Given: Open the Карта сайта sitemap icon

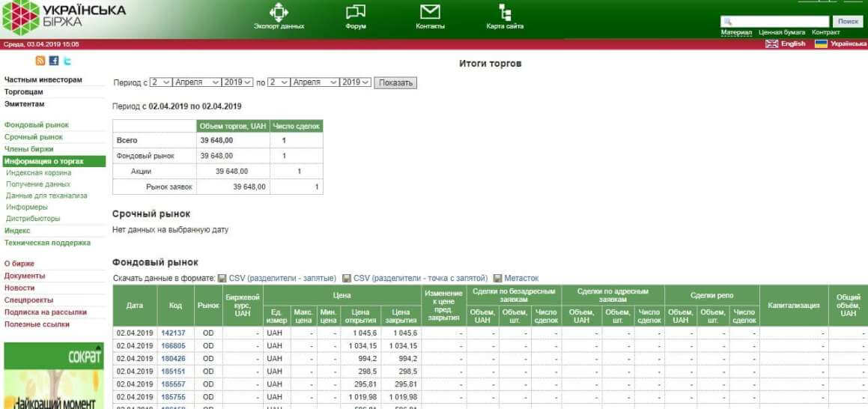Looking at the screenshot, I should point(505,12).
